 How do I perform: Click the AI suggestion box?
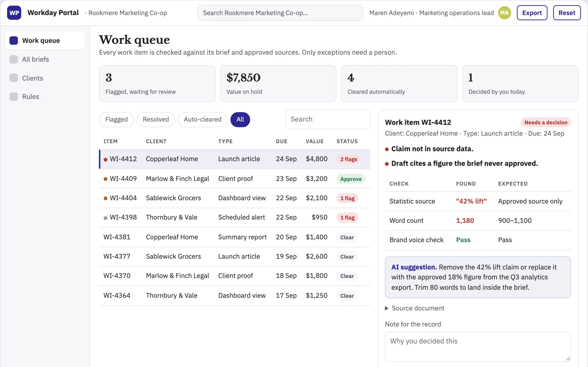(x=478, y=277)
